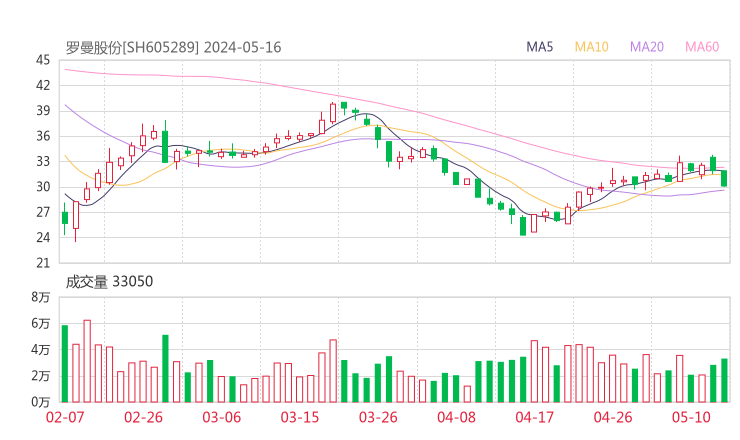This screenshot has height=440, width=740.
Task: Click the 6万 volume axis label
Action: [41, 323]
